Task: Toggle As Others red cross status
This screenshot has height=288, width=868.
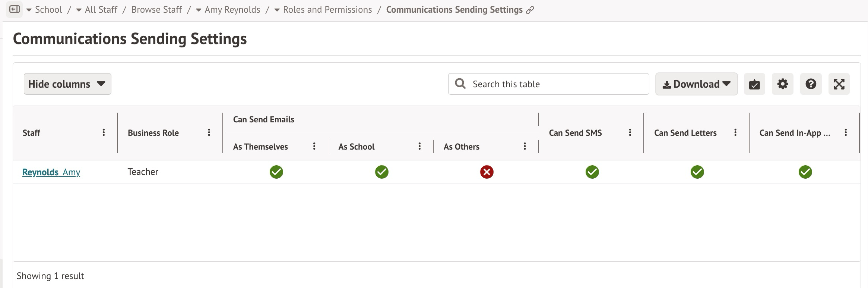Action: click(487, 172)
